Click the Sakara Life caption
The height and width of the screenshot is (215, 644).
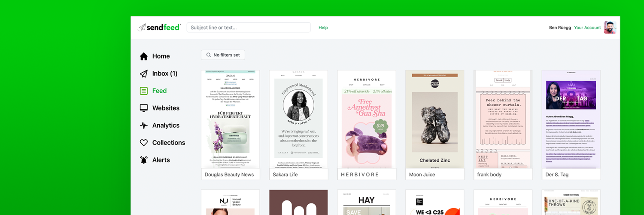click(285, 175)
